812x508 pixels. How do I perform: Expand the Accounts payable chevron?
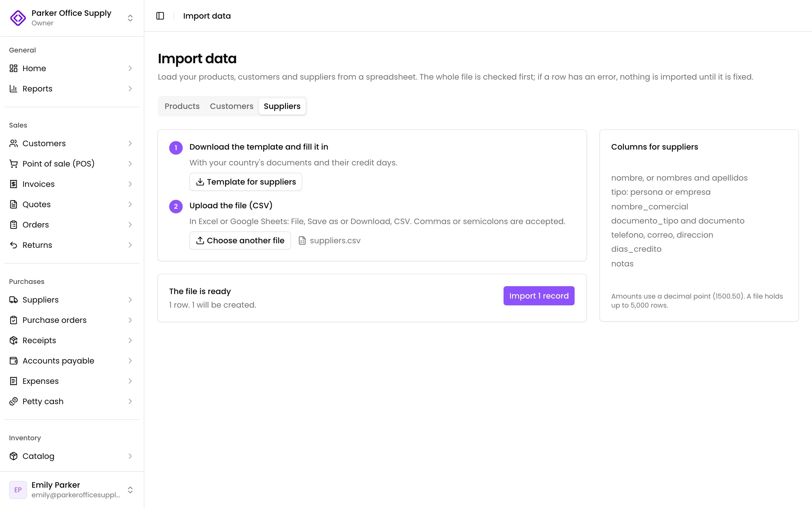click(x=130, y=361)
